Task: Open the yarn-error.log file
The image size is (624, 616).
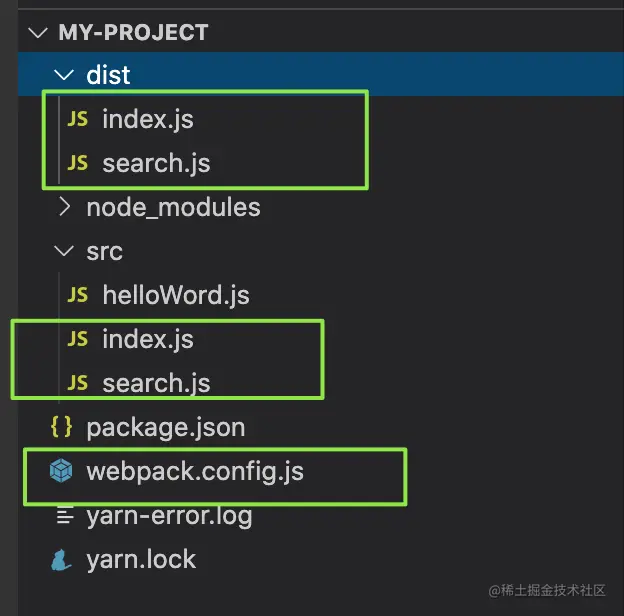Action: (x=169, y=516)
